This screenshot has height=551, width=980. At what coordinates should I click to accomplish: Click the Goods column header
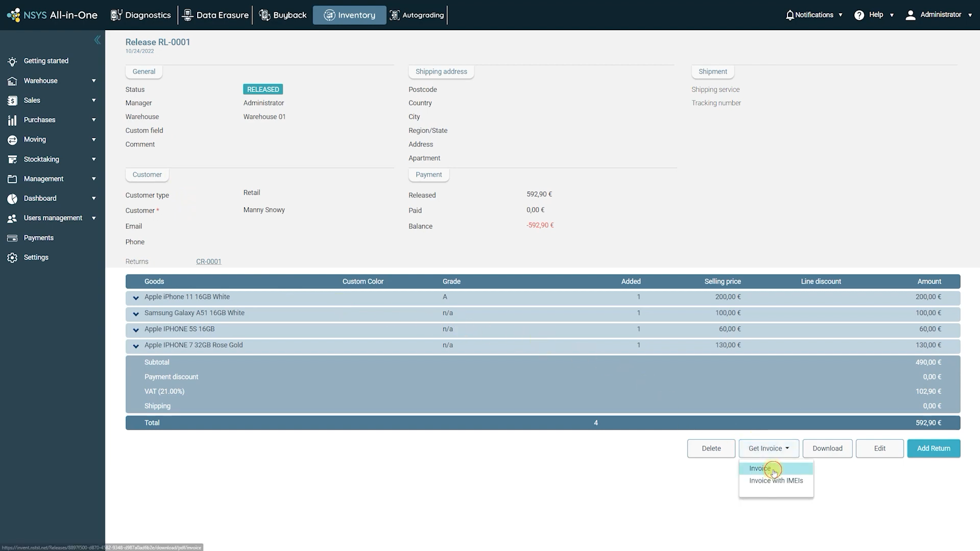click(x=154, y=281)
